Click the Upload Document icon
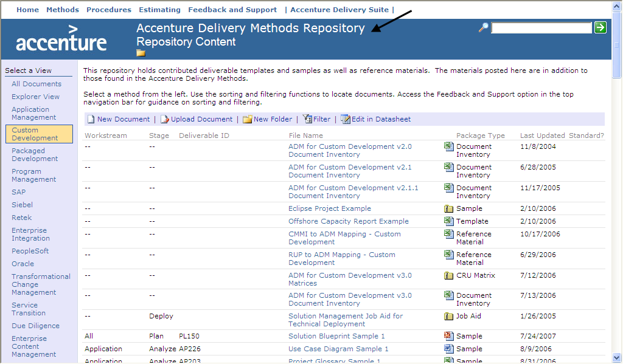Viewport: 623px width, 364px height. pos(165,119)
